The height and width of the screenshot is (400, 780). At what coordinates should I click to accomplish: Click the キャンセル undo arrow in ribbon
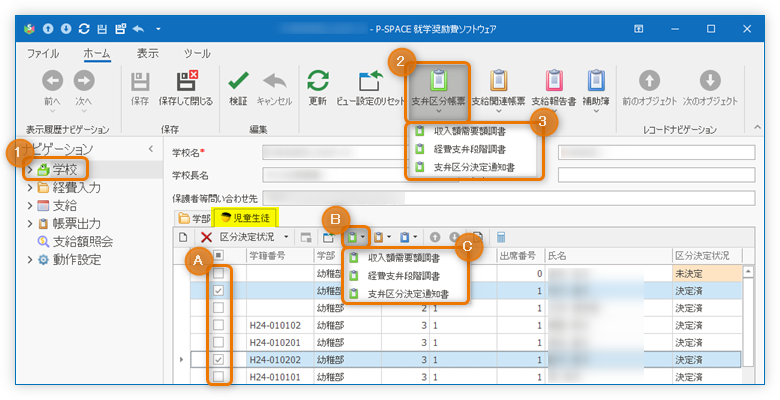point(275,81)
